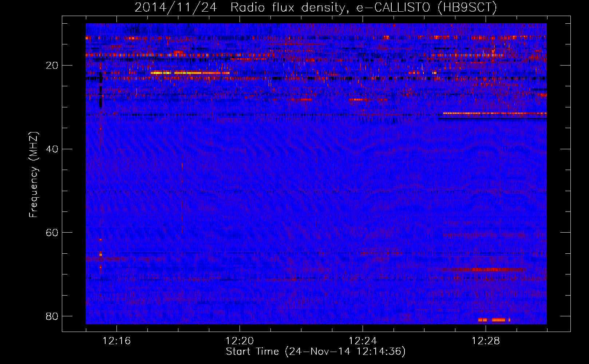Click the 12:16 time tick label
589x364 pixels.
click(116, 341)
